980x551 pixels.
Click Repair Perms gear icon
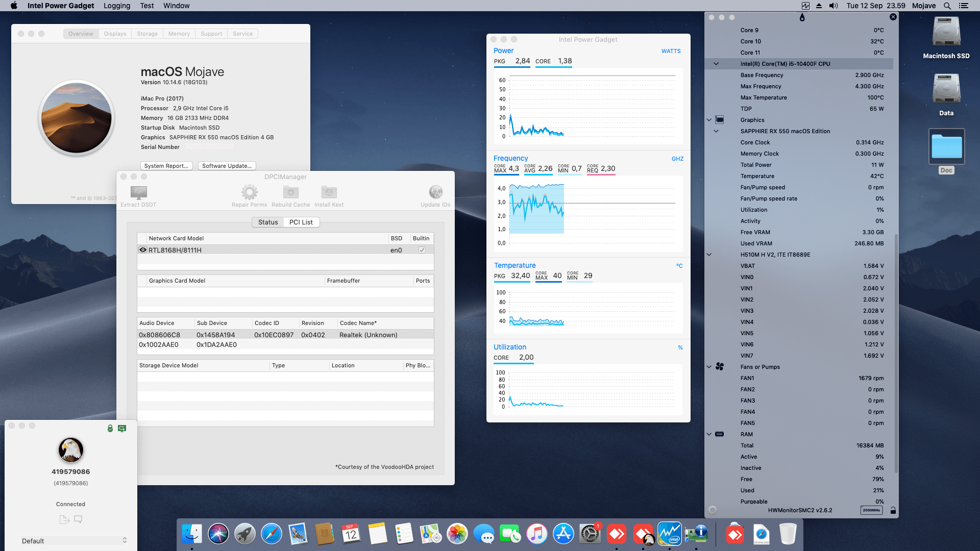click(249, 192)
